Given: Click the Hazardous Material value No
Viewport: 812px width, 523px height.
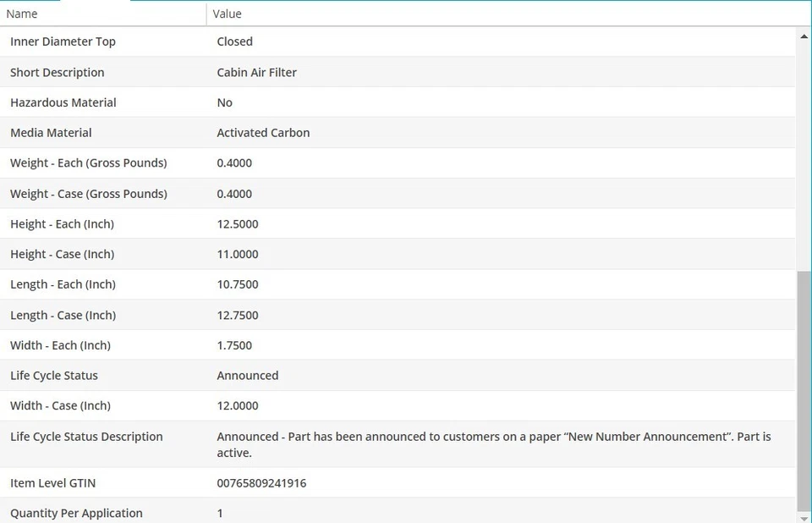Looking at the screenshot, I should tap(224, 102).
